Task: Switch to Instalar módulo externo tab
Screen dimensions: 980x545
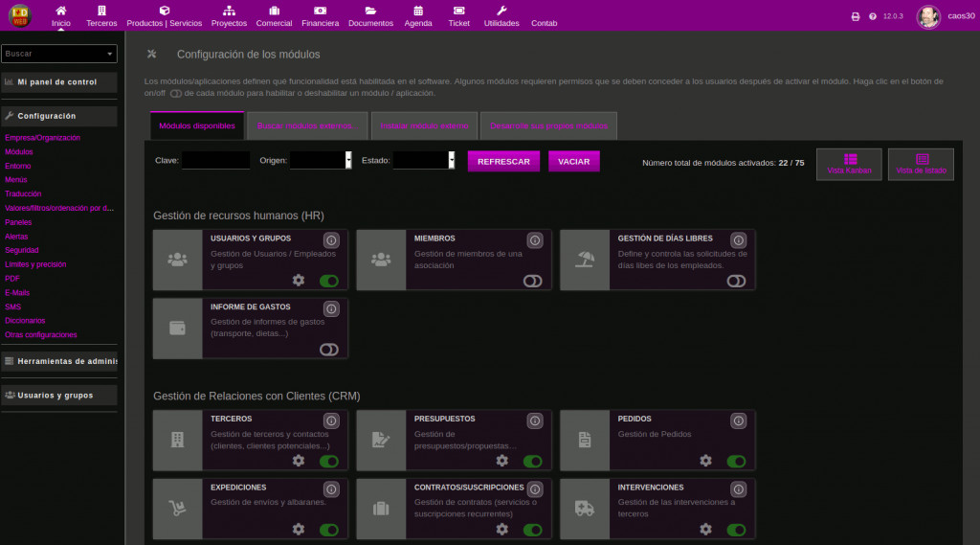Action: click(x=423, y=125)
